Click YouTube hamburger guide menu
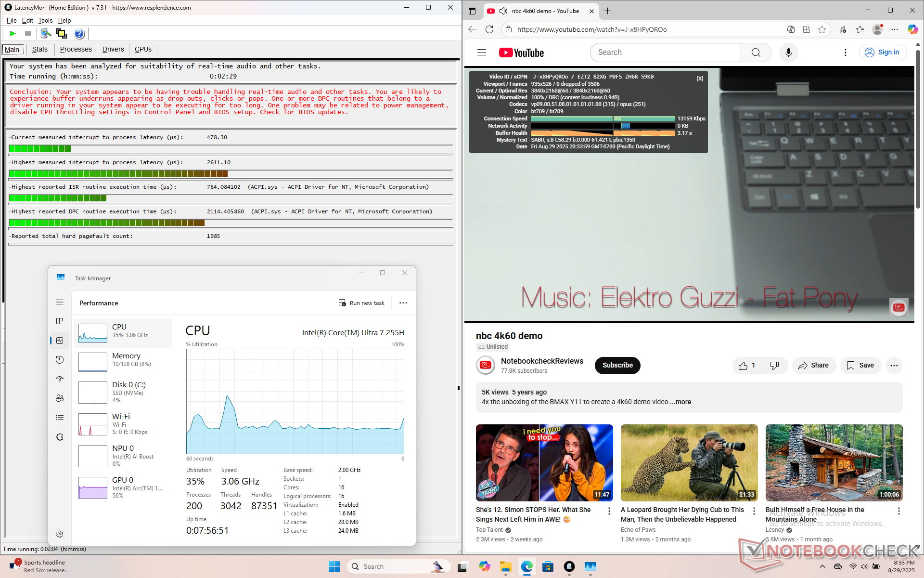The width and height of the screenshot is (924, 578). pyautogui.click(x=482, y=53)
